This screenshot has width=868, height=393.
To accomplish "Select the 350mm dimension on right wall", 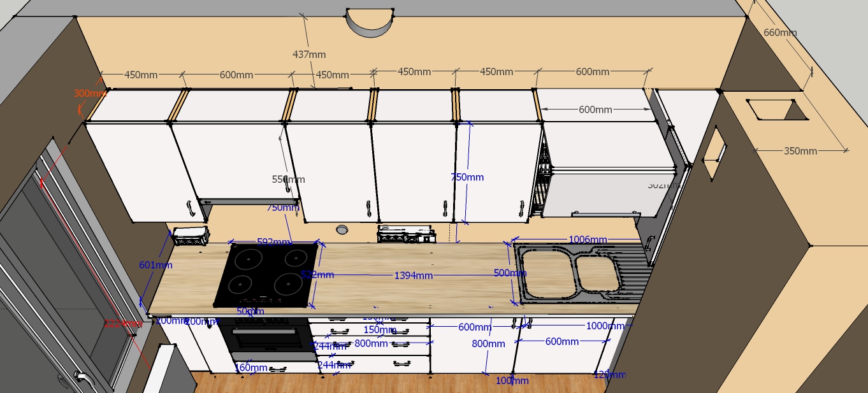I will tap(800, 151).
